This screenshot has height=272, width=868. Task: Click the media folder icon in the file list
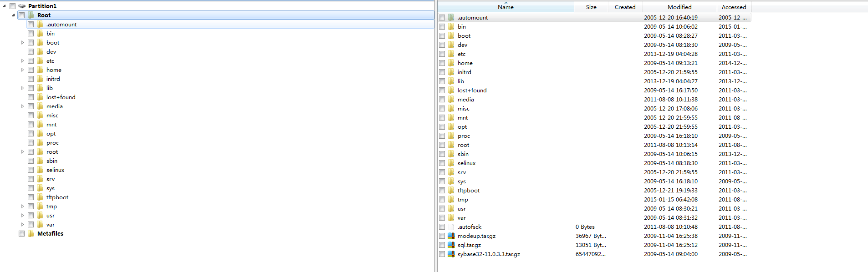point(451,99)
